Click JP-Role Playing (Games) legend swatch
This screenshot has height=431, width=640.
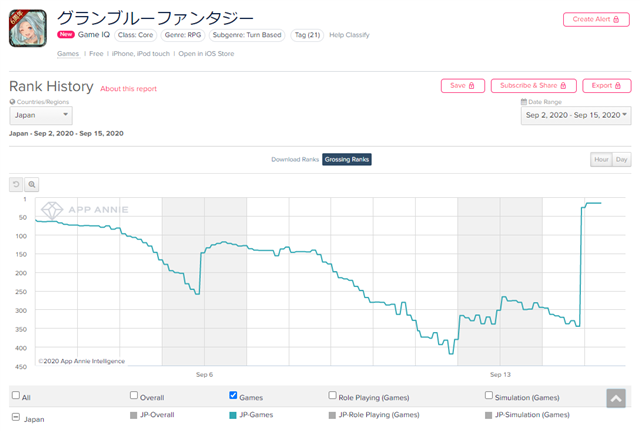(332, 415)
